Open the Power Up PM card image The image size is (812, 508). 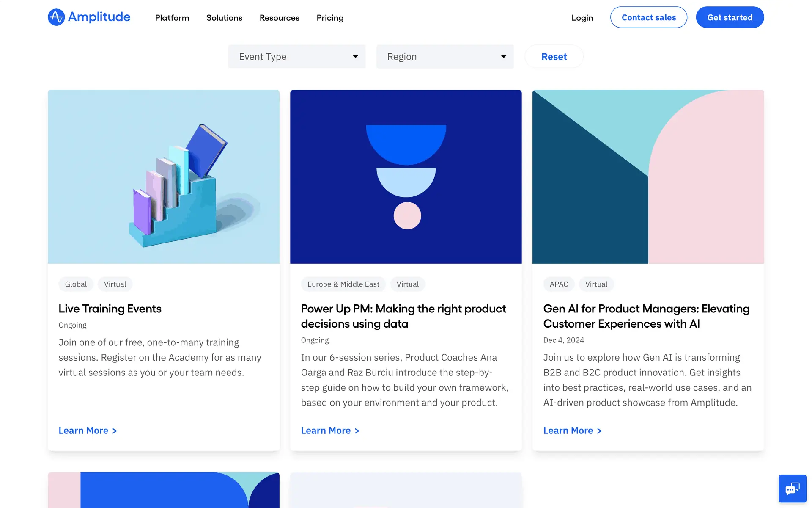406,177
